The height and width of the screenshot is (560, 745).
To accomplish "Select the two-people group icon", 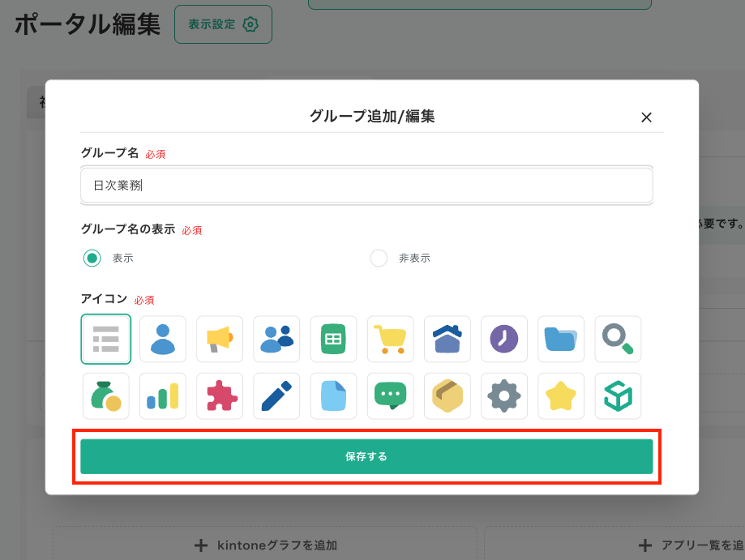I will 276,339.
